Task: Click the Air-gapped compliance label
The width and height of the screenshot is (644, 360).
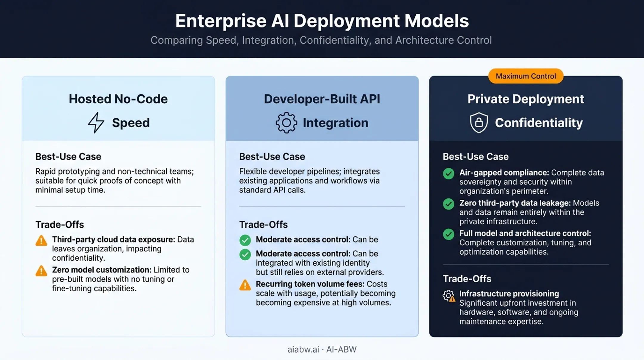Action: pyautogui.click(x=504, y=173)
